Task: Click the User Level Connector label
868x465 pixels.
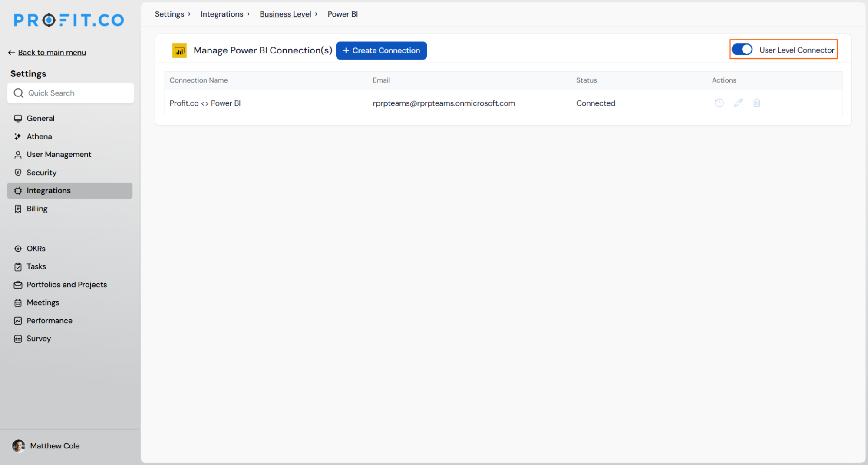Action: tap(797, 50)
